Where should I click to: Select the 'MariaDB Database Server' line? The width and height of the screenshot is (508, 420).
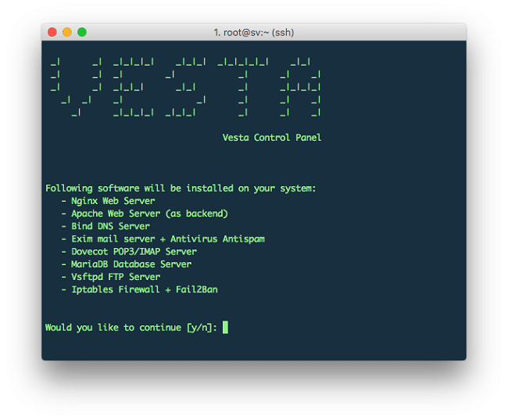point(131,264)
